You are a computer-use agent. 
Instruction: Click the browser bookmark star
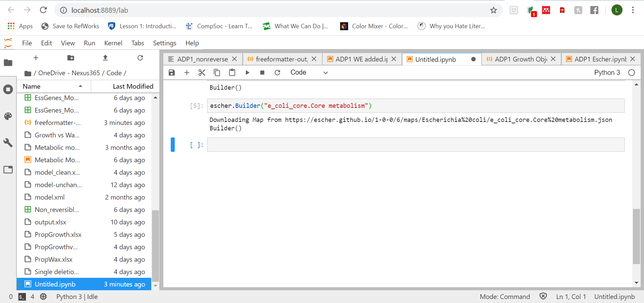(x=493, y=10)
